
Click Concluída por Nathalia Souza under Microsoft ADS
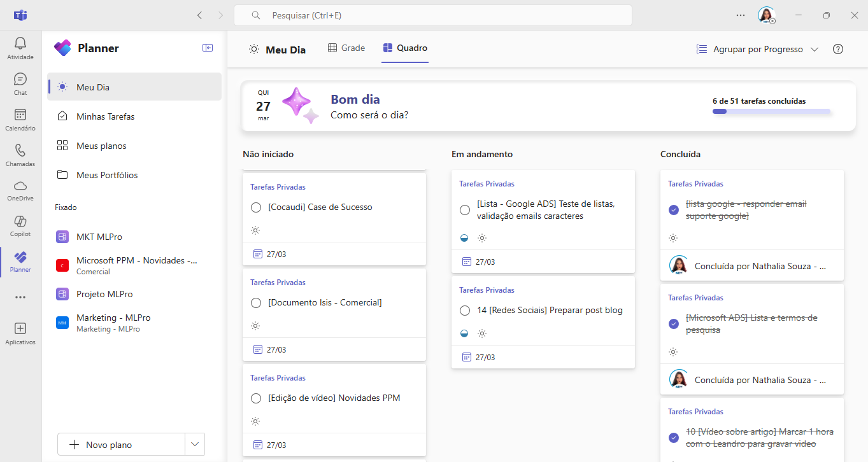(760, 380)
